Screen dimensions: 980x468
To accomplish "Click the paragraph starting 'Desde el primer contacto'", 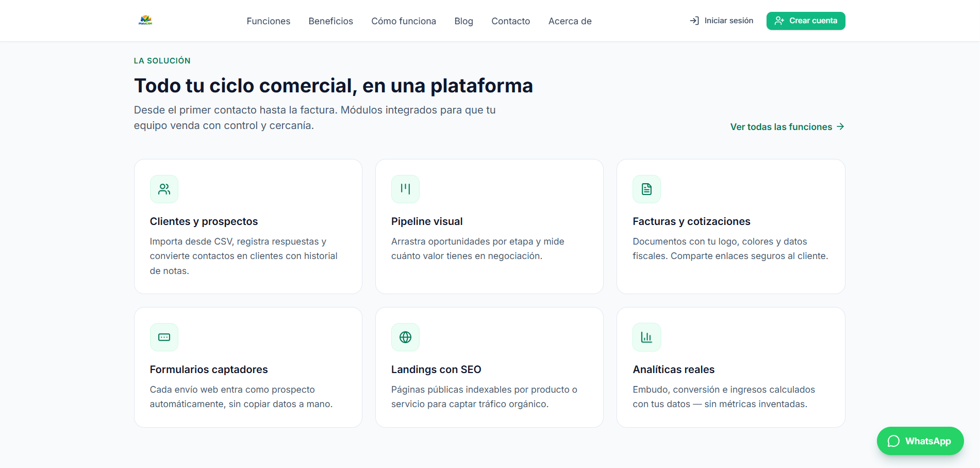I will pyautogui.click(x=314, y=118).
